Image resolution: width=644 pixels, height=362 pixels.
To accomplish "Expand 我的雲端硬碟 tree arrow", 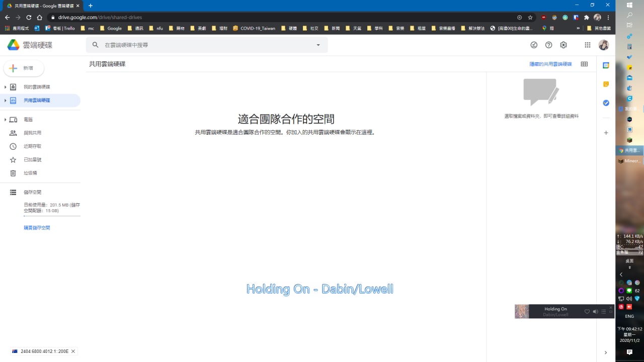I will click(6, 87).
